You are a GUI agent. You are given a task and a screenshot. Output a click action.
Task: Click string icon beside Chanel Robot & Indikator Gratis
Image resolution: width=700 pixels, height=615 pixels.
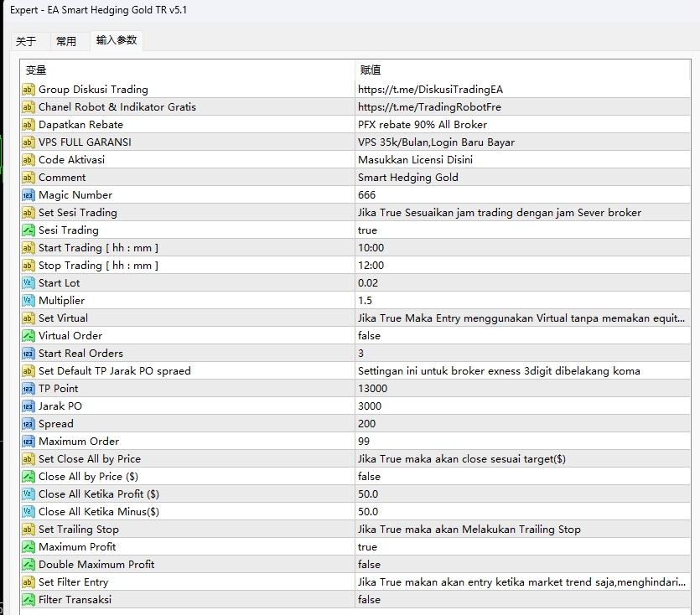[x=29, y=107]
